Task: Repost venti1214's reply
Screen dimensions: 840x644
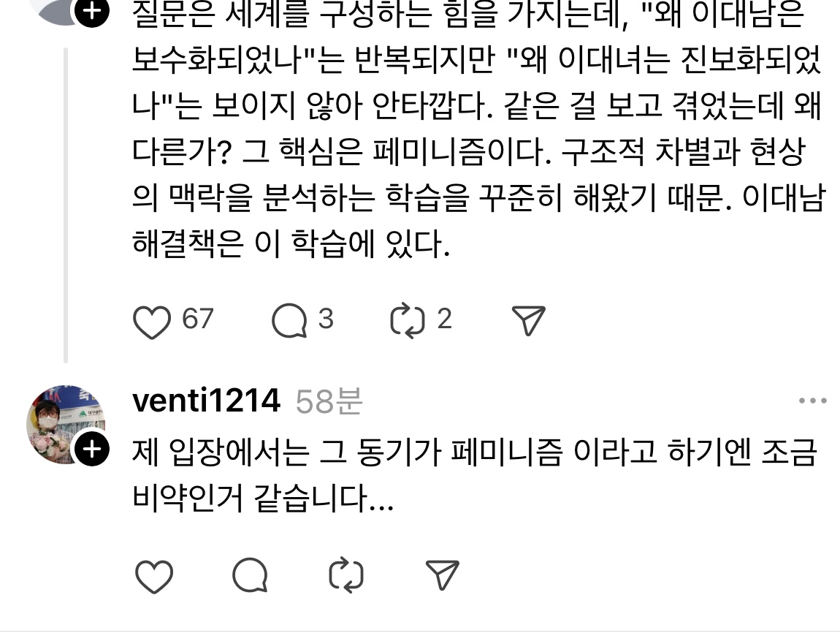Action: (x=346, y=575)
